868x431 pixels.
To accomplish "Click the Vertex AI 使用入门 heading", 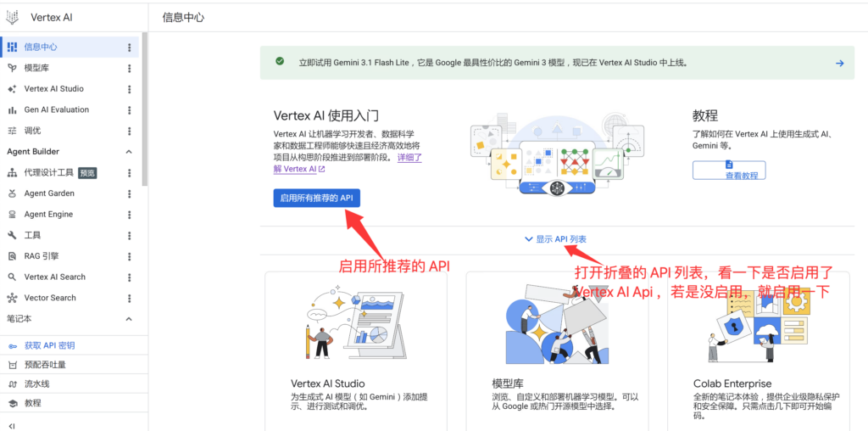I will tap(326, 115).
